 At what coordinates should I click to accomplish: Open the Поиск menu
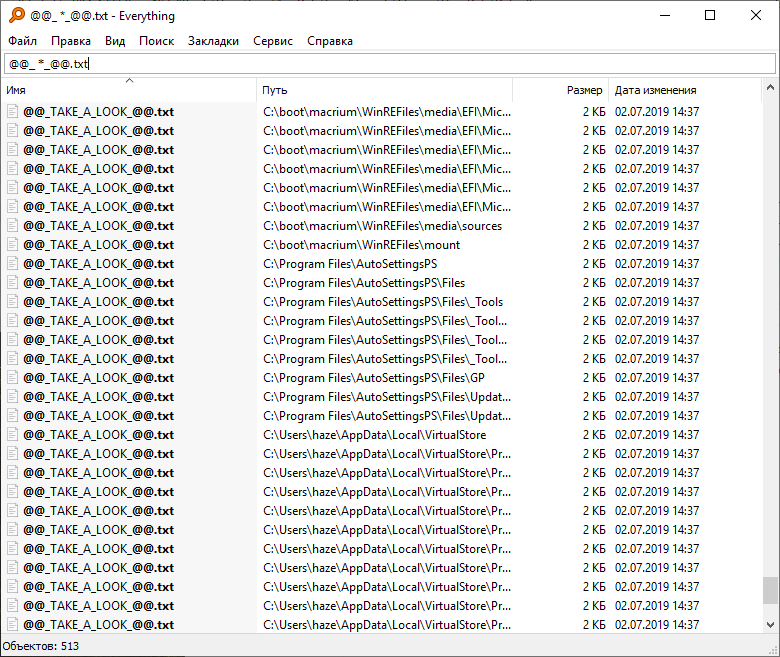click(x=156, y=41)
